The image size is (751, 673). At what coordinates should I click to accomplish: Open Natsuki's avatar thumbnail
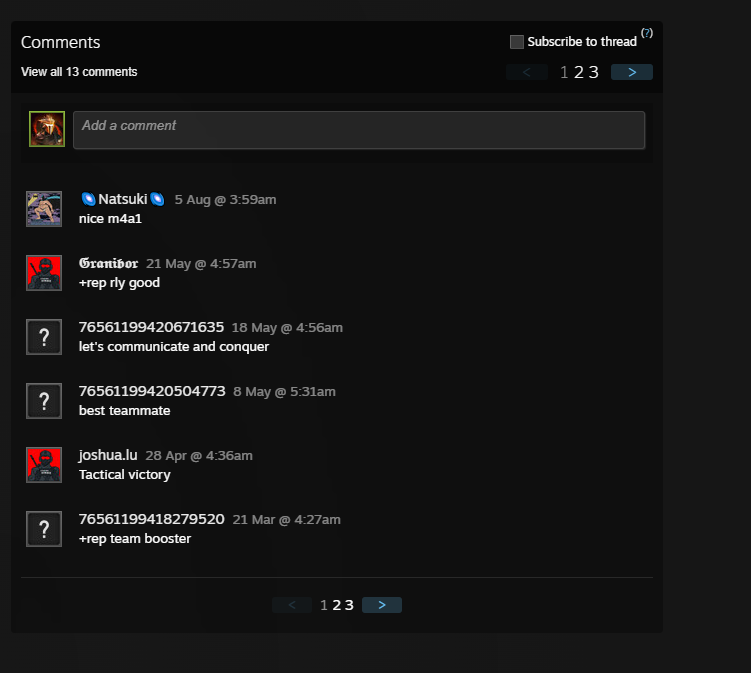pos(44,209)
